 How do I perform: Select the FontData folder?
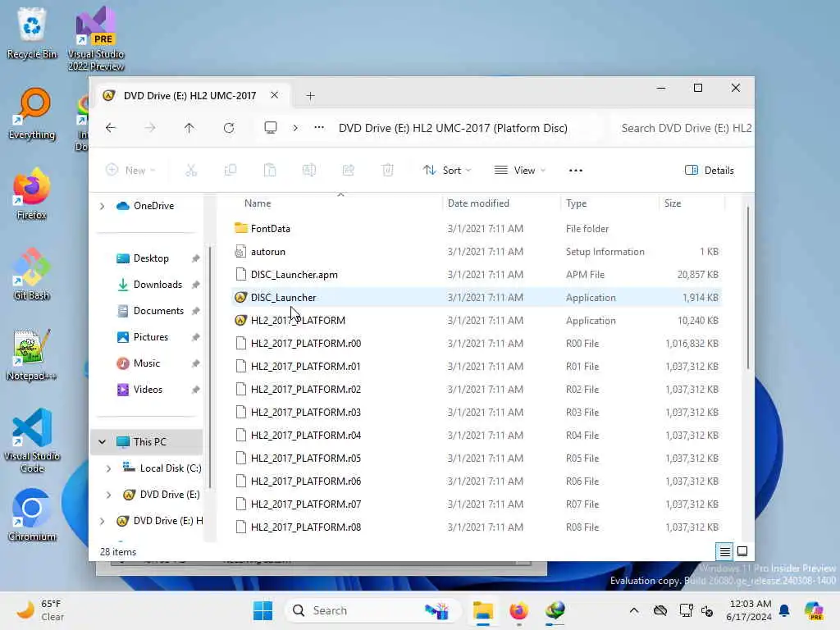(x=477, y=229)
